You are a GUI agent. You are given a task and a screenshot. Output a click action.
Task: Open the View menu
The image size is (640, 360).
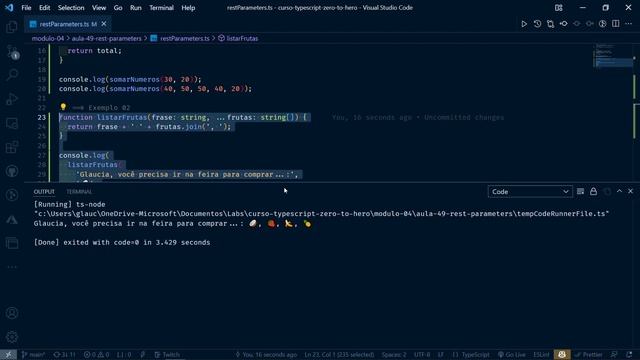pyautogui.click(x=99, y=8)
